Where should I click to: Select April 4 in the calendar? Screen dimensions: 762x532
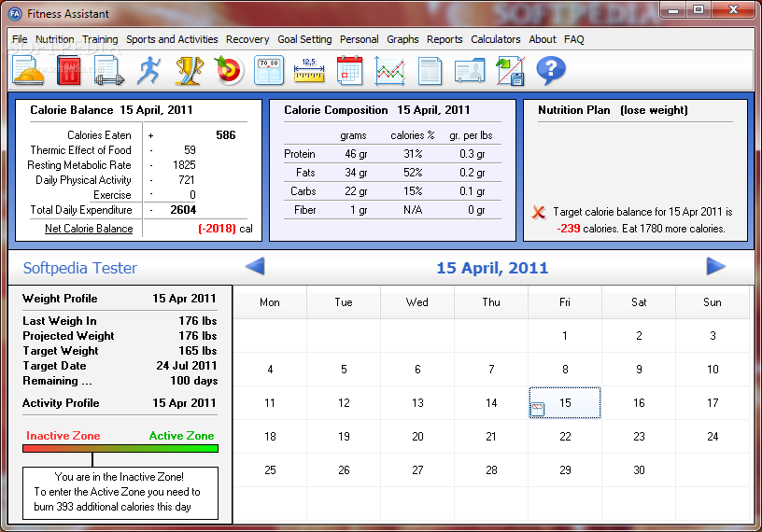[270, 370]
